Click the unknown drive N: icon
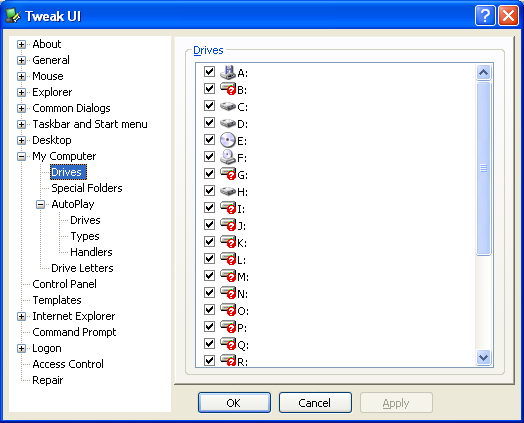This screenshot has height=423, width=524. (x=228, y=293)
